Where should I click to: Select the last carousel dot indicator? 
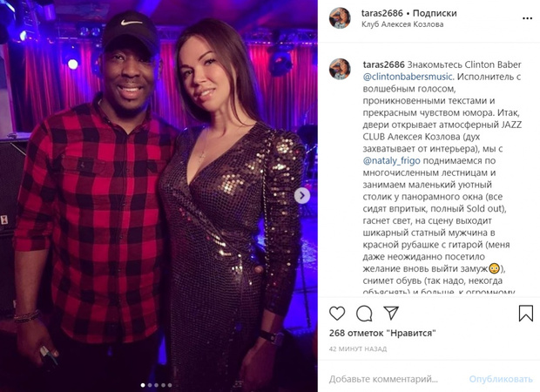(170, 385)
